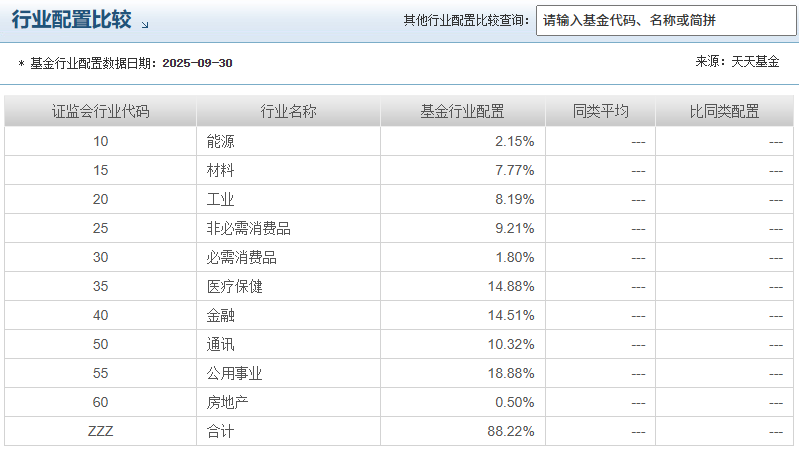Click the 行业名称 column header

pyautogui.click(x=288, y=111)
